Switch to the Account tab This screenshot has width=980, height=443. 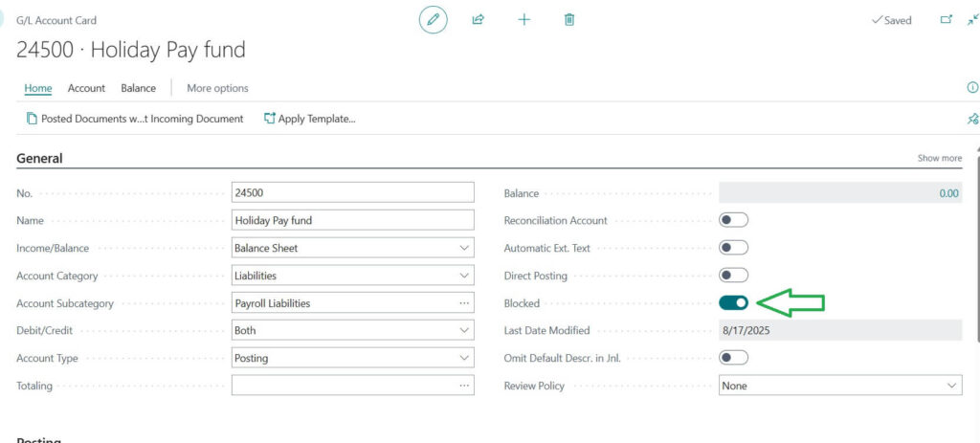click(x=86, y=88)
